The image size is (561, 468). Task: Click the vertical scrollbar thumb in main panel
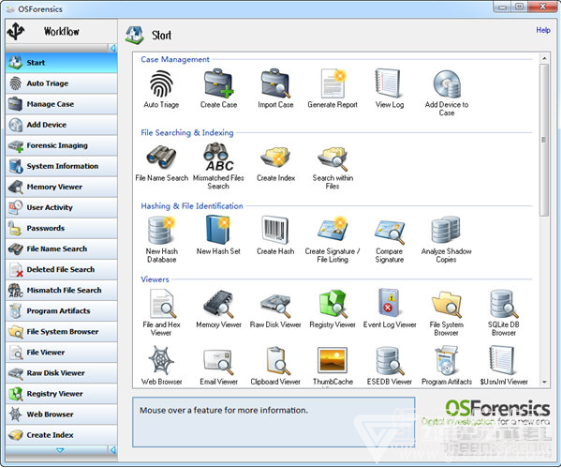click(544, 140)
